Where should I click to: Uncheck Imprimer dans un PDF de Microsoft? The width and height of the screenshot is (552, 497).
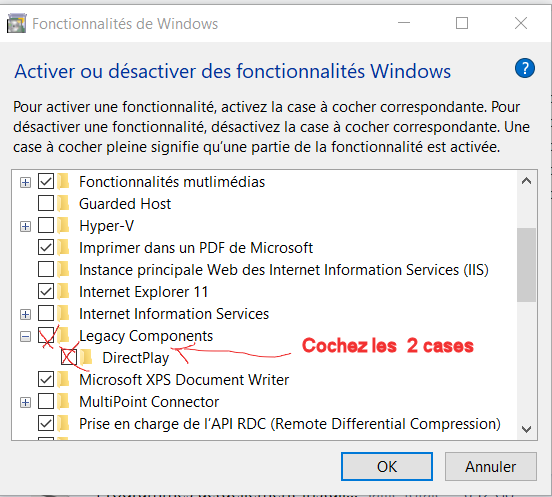[46, 247]
